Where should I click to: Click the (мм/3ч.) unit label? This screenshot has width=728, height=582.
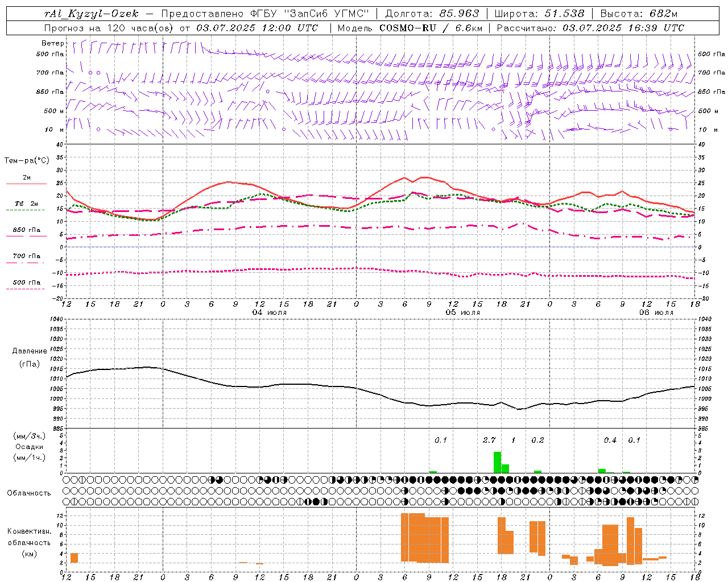[x=30, y=436]
